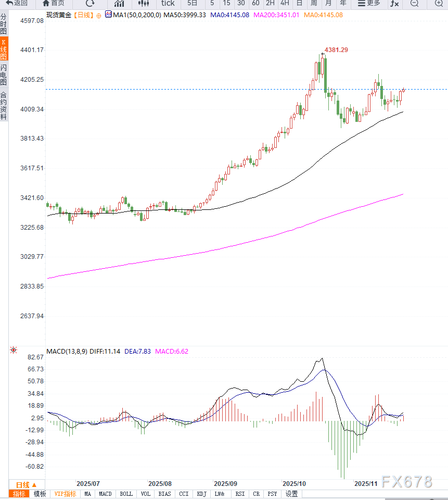
Task: Select the 4H timeframe button
Action: (285, 3)
